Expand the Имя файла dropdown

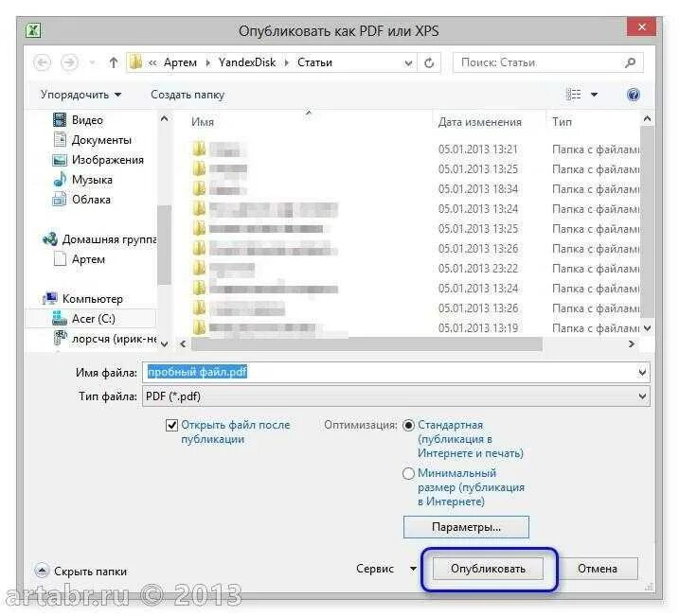pyautogui.click(x=642, y=373)
